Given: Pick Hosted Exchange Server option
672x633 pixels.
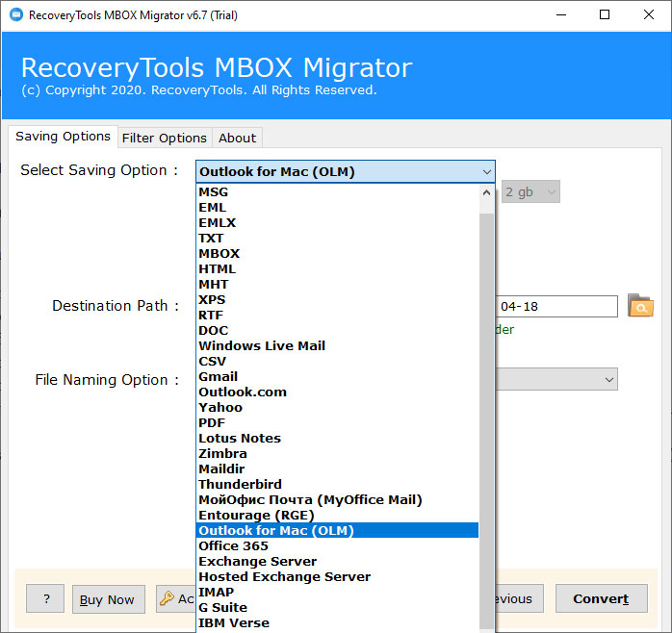Looking at the screenshot, I should tap(337, 577).
